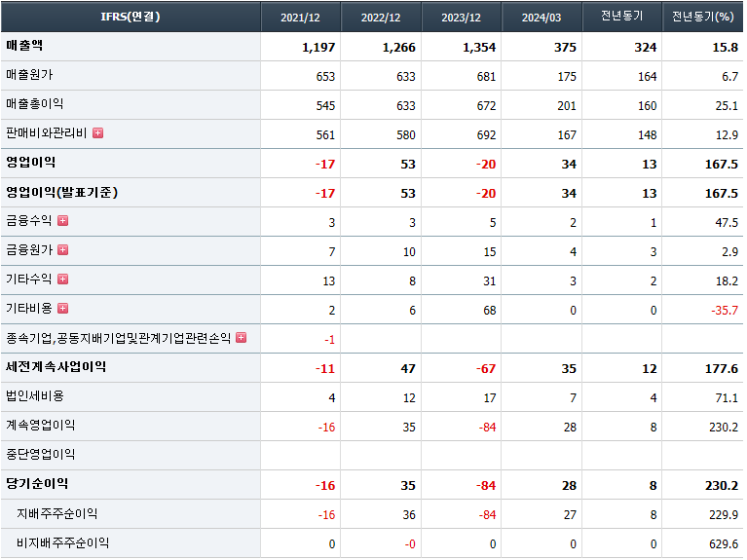The width and height of the screenshot is (747, 560).
Task: Select the 판매비와관리비 row label
Action: 46,133
